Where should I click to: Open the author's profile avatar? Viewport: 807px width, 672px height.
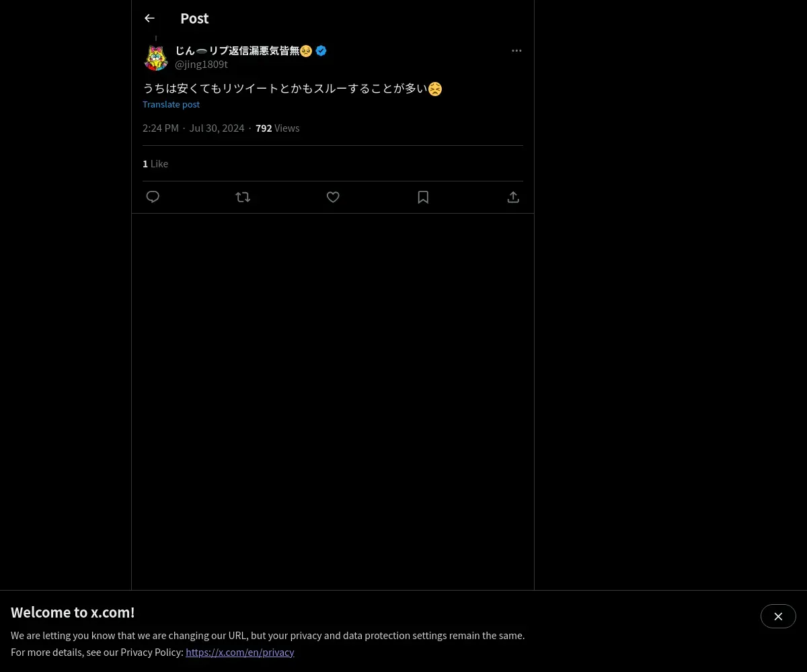156,58
